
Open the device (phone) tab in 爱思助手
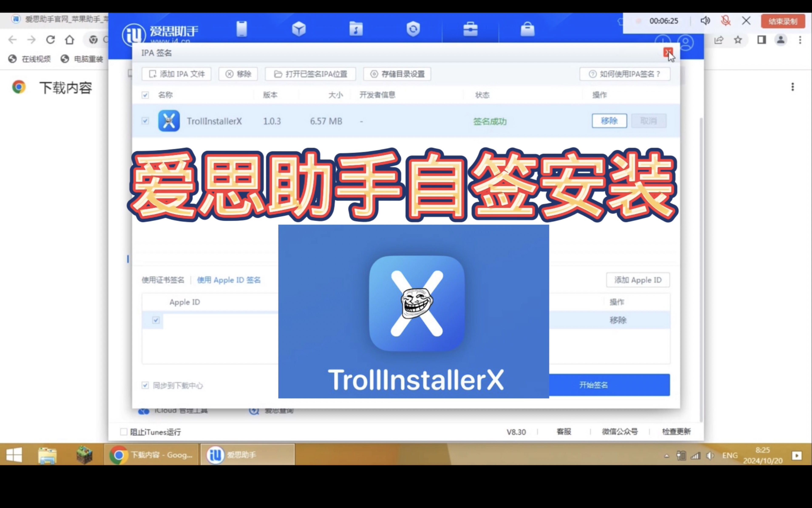(241, 29)
